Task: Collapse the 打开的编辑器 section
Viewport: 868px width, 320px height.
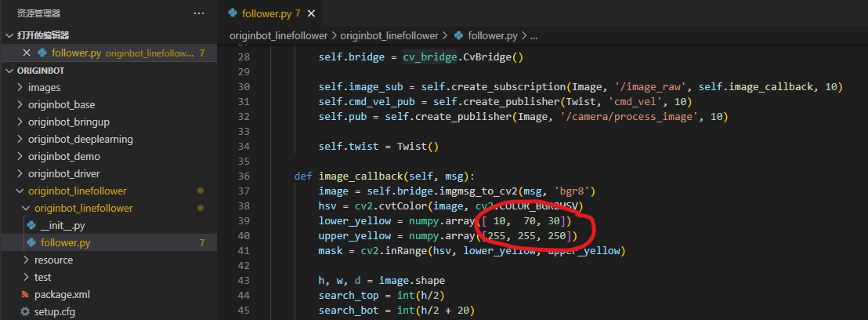Action: [43, 35]
